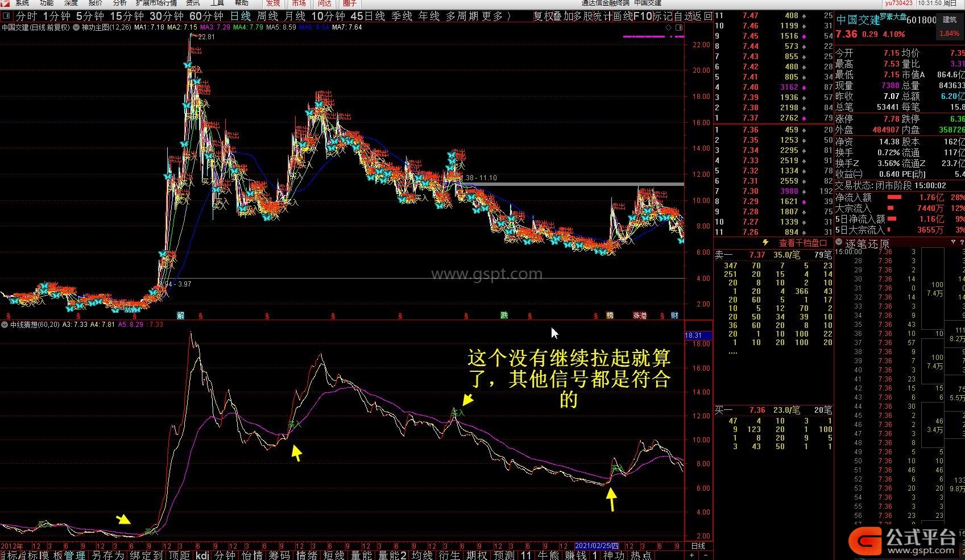The width and height of the screenshot is (965, 560).
Task: Open 多周期 view
Action: [x=462, y=16]
